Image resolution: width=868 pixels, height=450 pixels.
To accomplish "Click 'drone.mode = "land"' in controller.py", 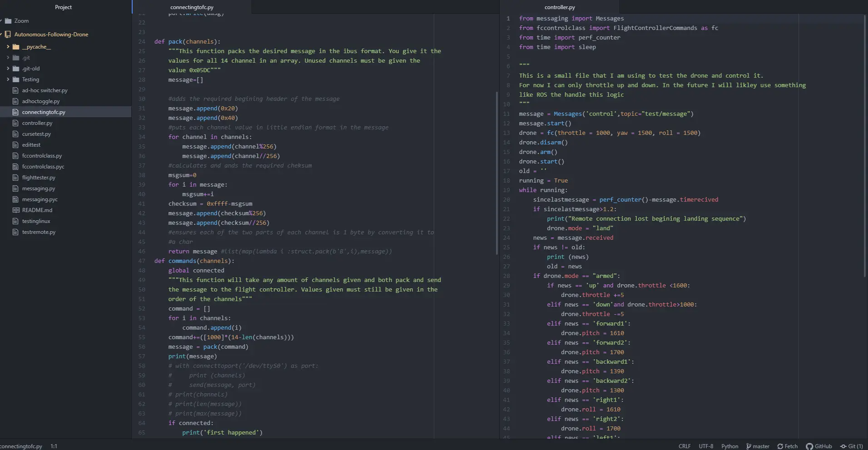I will 580,228.
